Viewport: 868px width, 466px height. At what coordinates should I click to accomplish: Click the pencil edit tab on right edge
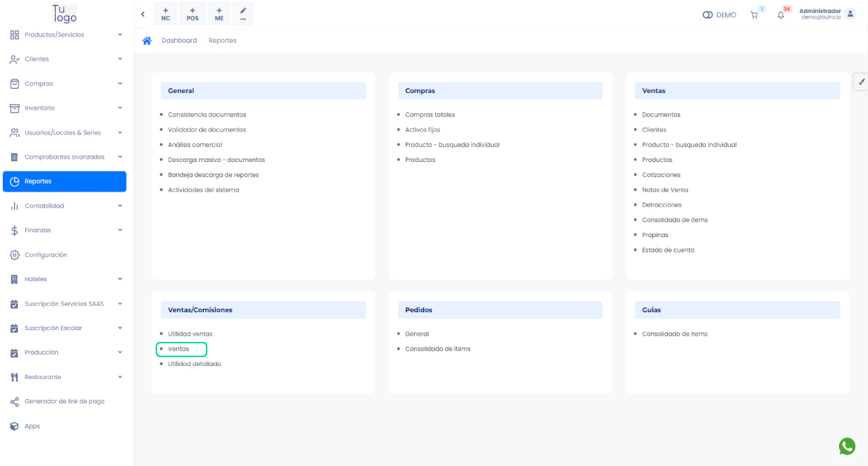coord(860,81)
